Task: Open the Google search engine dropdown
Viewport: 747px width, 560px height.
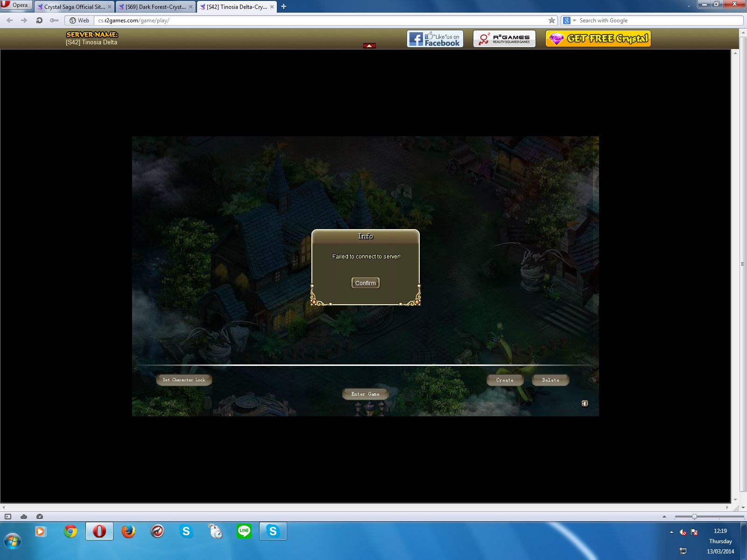Action: pyautogui.click(x=574, y=21)
